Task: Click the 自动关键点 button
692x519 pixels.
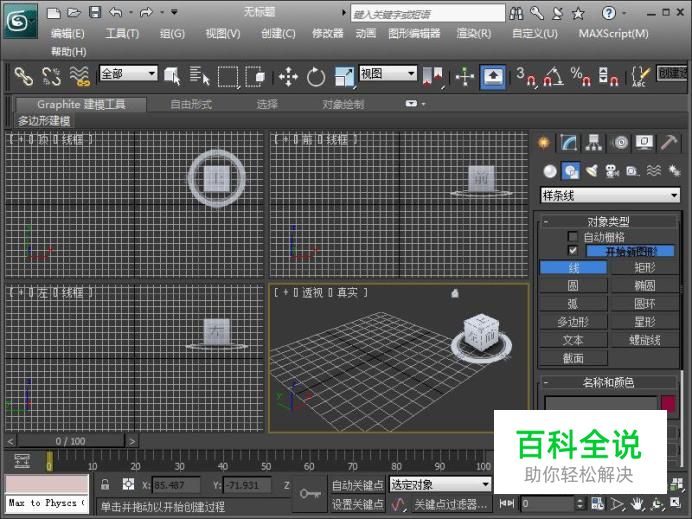Action: tap(358, 484)
